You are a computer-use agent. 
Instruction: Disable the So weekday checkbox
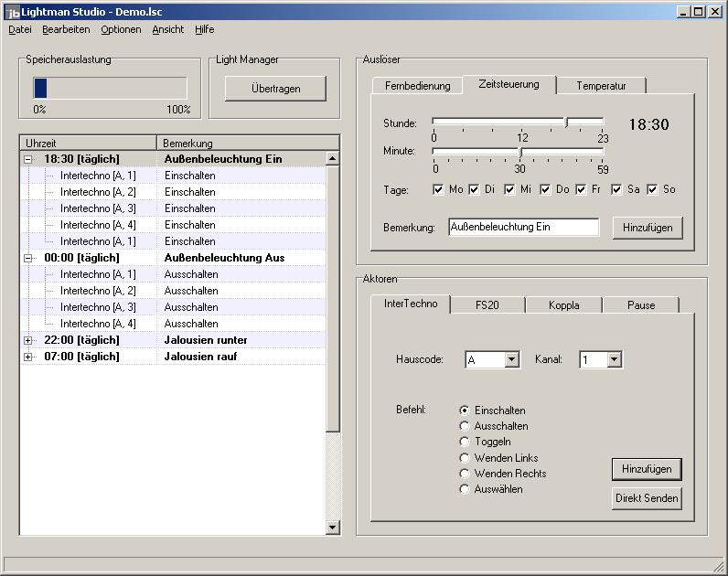click(x=652, y=189)
